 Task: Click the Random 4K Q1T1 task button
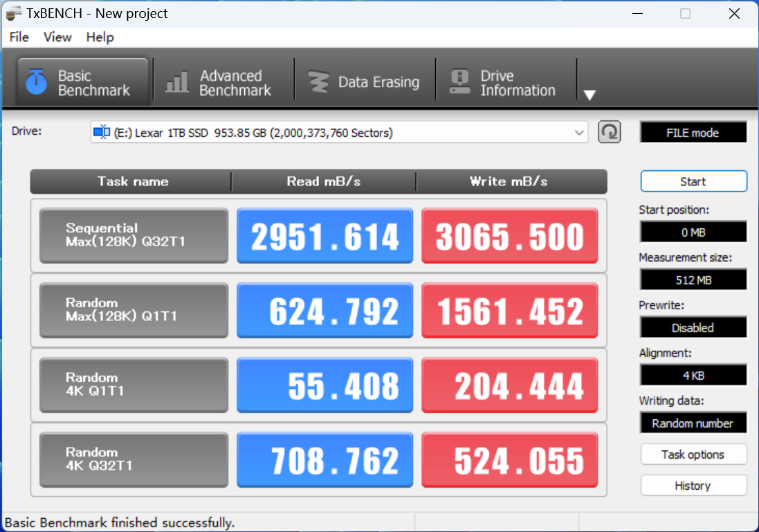pos(134,385)
